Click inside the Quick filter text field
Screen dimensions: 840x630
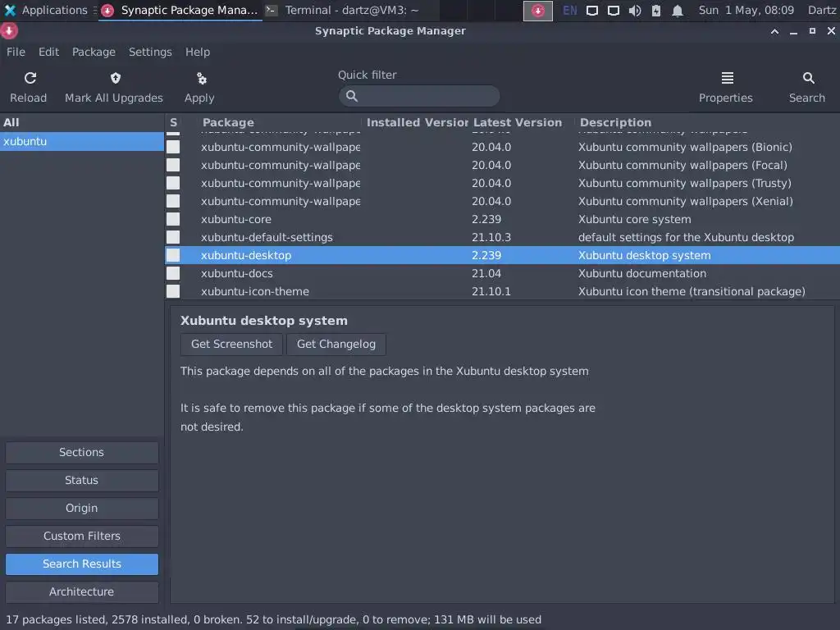[419, 96]
